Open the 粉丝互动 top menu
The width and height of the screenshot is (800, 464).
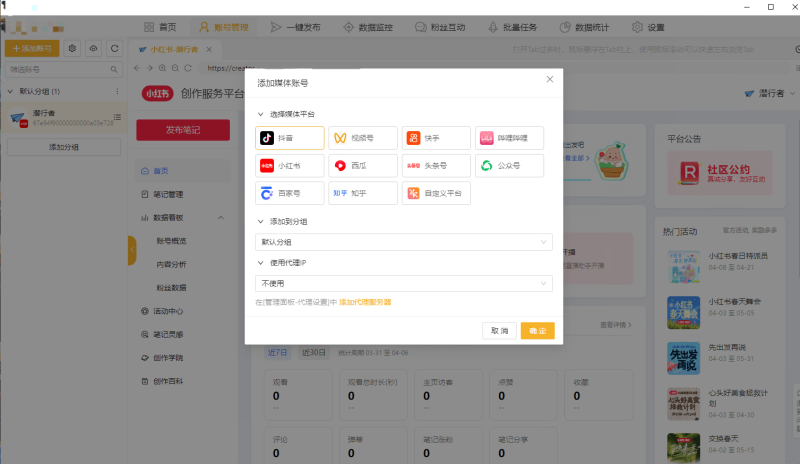[440, 27]
